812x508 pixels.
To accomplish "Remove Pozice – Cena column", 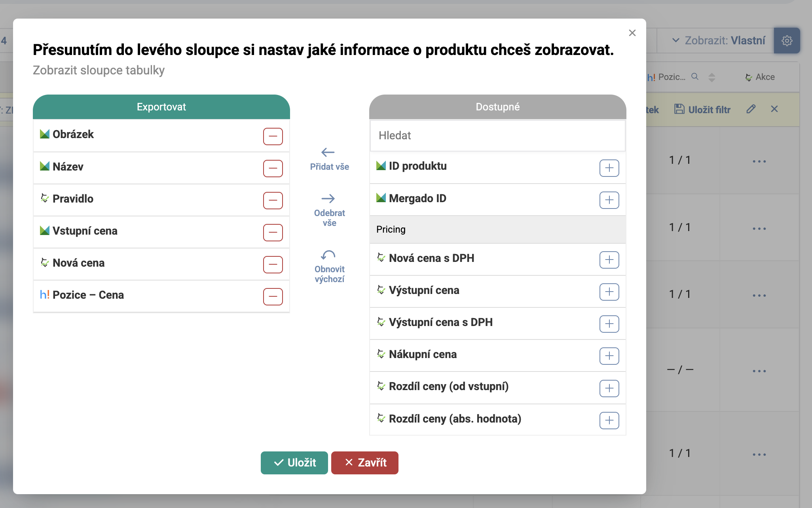I will tap(273, 297).
